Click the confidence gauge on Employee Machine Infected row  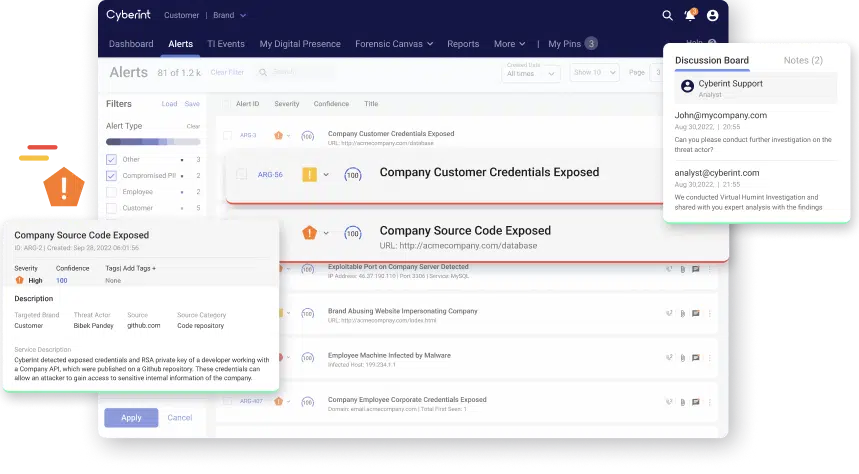pos(307,358)
